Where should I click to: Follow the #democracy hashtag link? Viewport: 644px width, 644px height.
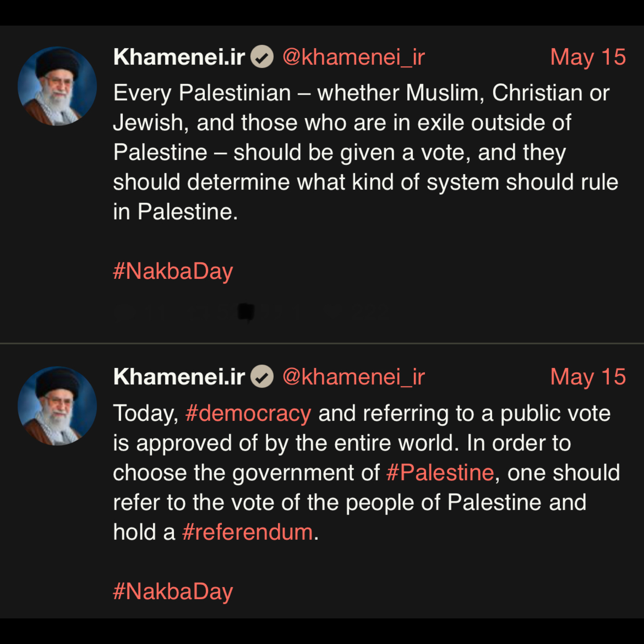click(248, 413)
